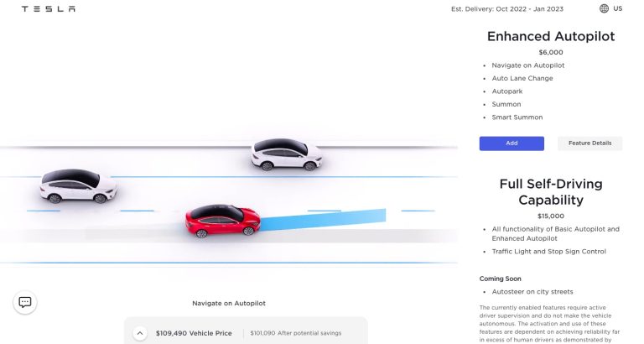Open the chat support bubble icon
The image size is (644, 344).
(25, 303)
